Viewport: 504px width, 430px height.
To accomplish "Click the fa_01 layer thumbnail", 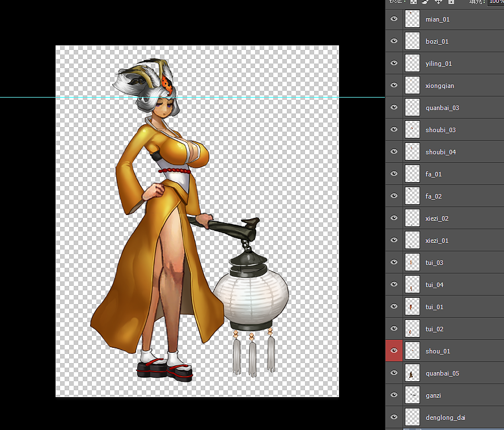I will click(412, 174).
